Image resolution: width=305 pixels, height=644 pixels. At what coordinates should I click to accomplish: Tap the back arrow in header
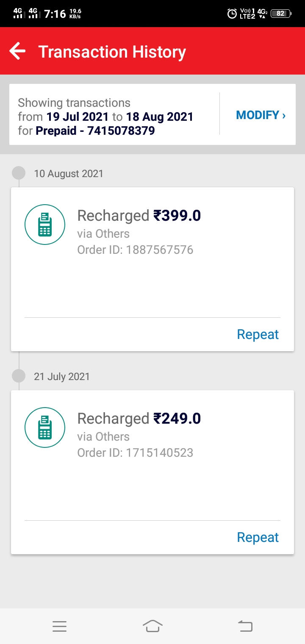(x=17, y=51)
